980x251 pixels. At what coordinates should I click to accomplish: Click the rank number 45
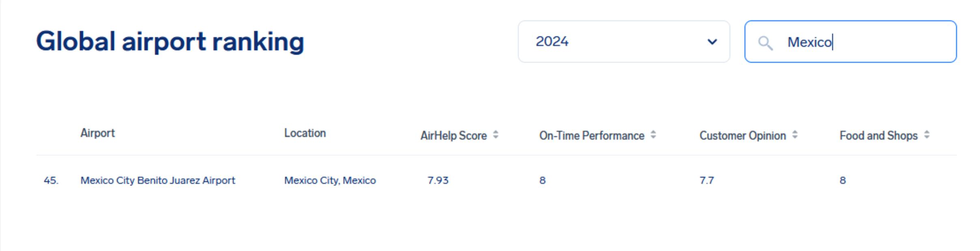coord(51,180)
